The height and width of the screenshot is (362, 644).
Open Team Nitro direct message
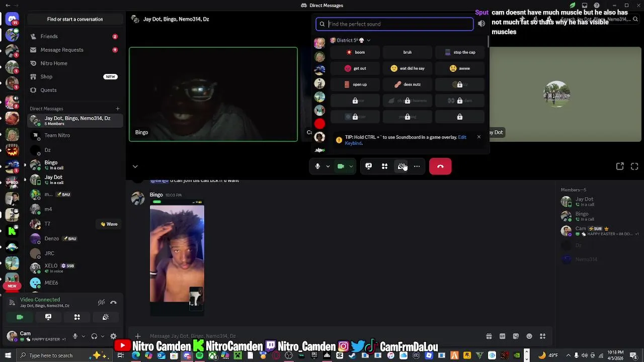point(75,135)
